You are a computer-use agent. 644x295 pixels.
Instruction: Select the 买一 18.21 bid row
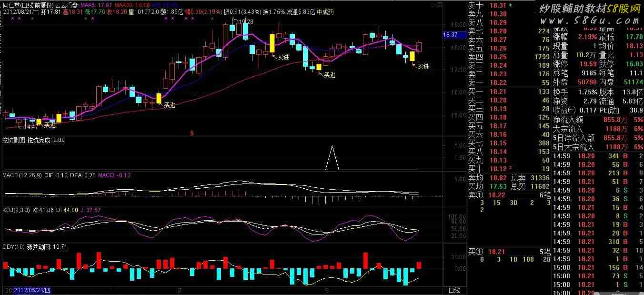[x=509, y=92]
